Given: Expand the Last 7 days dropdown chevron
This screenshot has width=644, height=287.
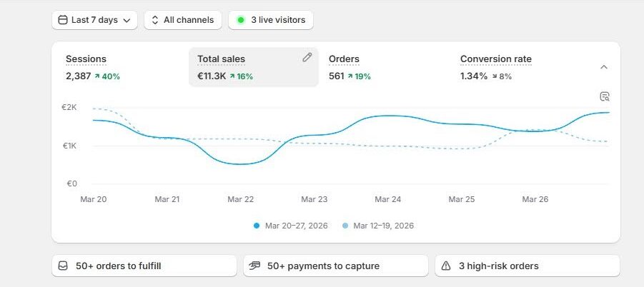Looking at the screenshot, I should pos(127,21).
